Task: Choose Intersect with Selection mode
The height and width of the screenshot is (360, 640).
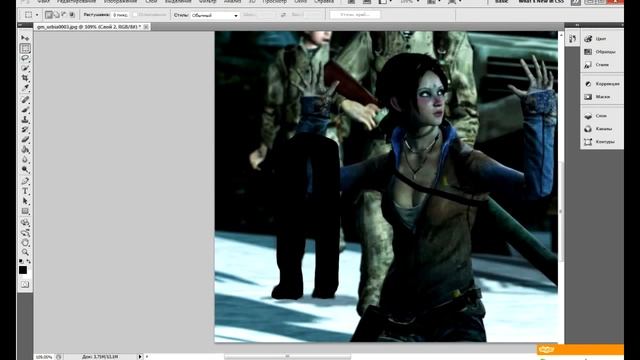Action: (72, 15)
